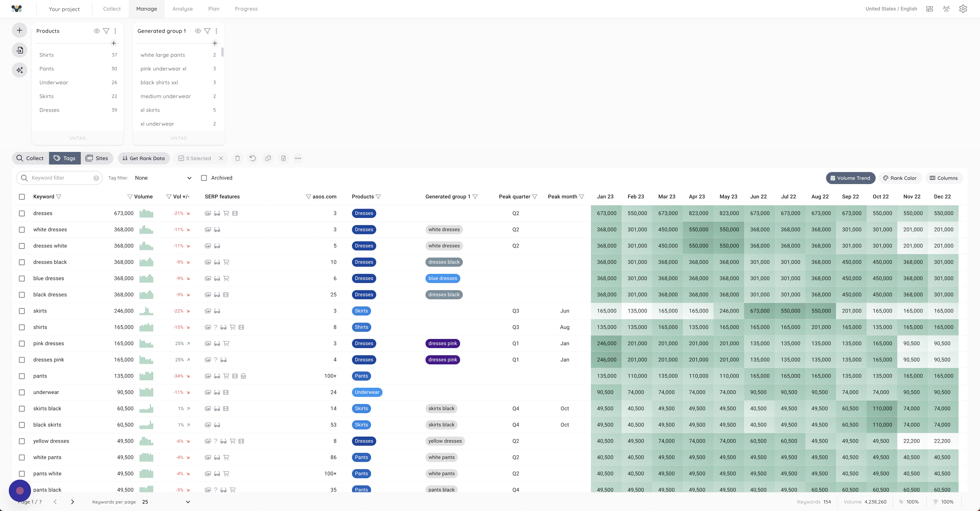
Task: Switch to the Analyse tab
Action: (x=182, y=9)
